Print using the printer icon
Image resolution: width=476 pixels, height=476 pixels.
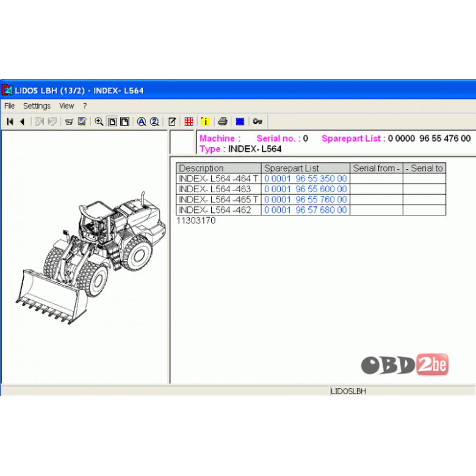(x=223, y=121)
